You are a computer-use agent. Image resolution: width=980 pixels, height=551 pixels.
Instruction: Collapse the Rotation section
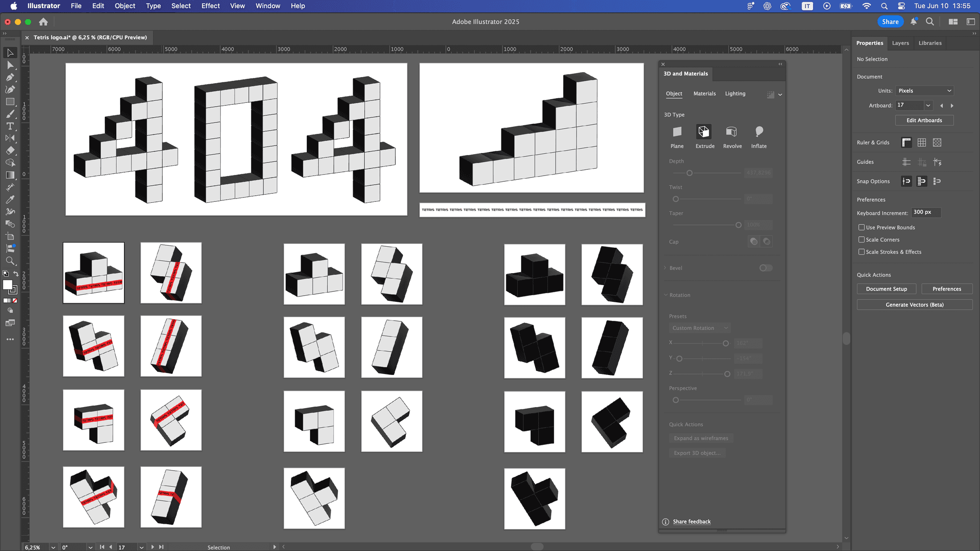coord(666,295)
